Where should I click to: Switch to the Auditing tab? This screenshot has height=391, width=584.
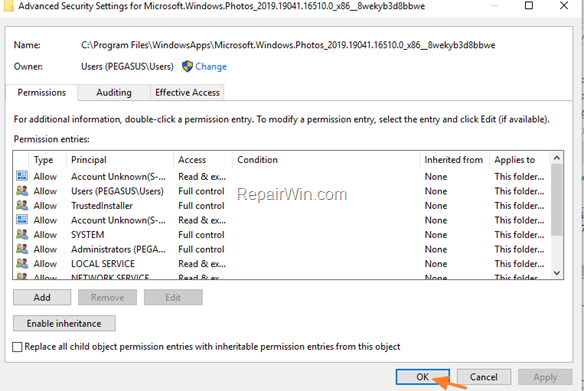(114, 92)
